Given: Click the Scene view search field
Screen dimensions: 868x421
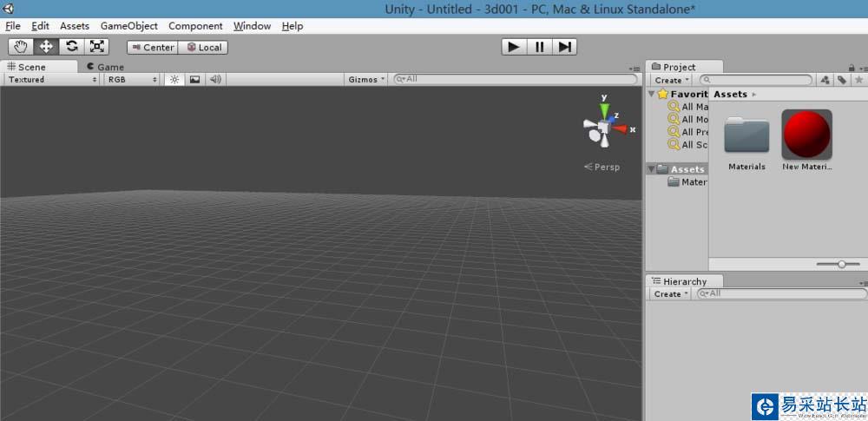Looking at the screenshot, I should coord(516,79).
